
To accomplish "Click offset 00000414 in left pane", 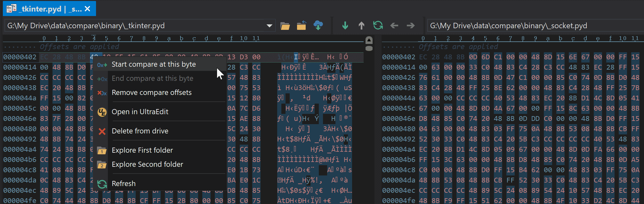I will pos(20,67).
